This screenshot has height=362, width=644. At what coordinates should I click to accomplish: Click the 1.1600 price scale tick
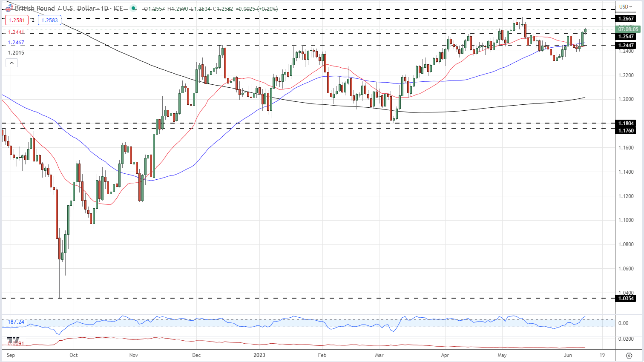[625, 148]
